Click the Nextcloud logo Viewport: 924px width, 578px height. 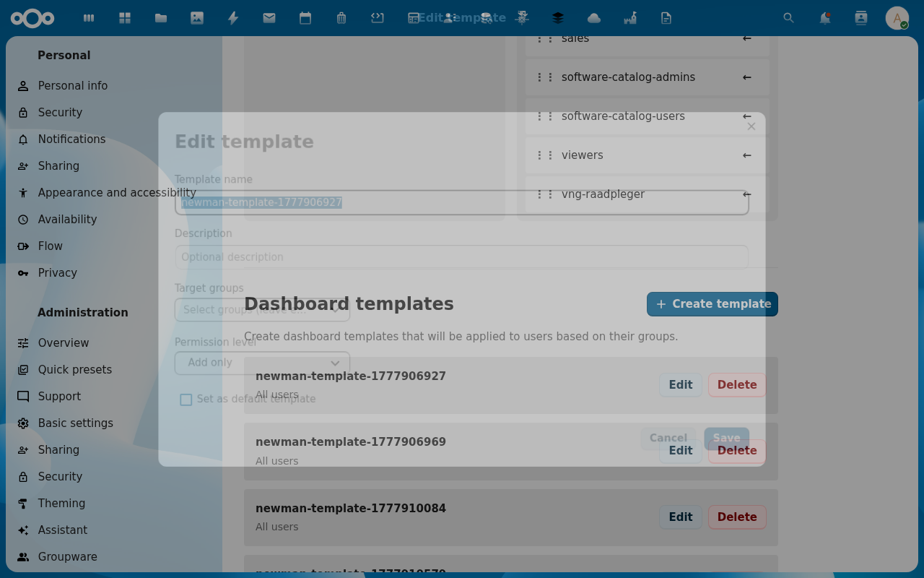32,18
